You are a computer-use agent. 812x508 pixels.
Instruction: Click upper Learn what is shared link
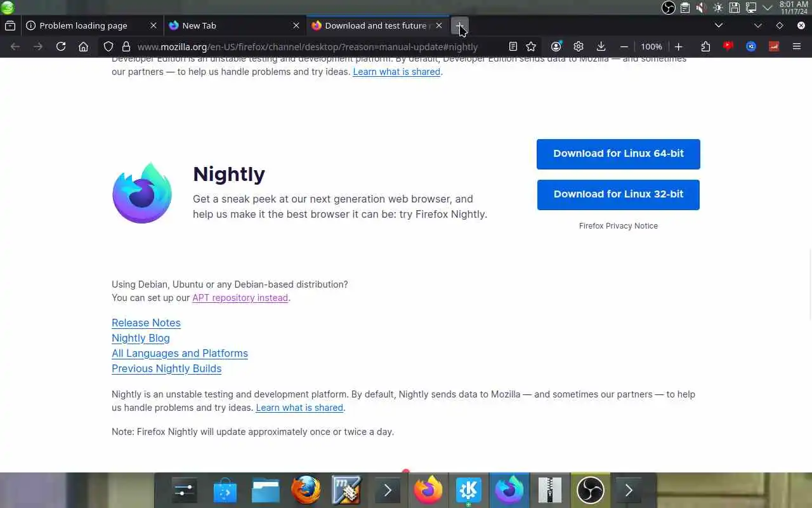click(396, 72)
